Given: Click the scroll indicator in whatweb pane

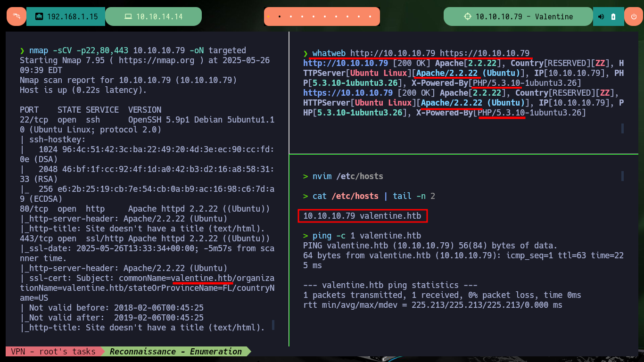Looking at the screenshot, I should click(x=622, y=128).
